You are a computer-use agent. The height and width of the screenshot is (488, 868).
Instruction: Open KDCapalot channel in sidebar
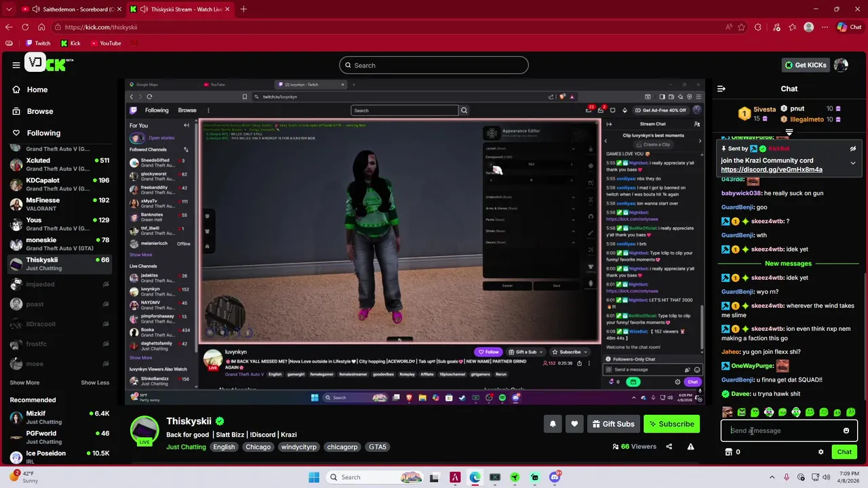(60, 184)
